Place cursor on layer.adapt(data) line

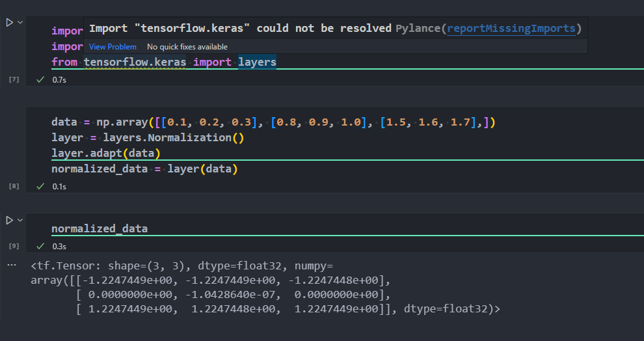click(x=105, y=153)
